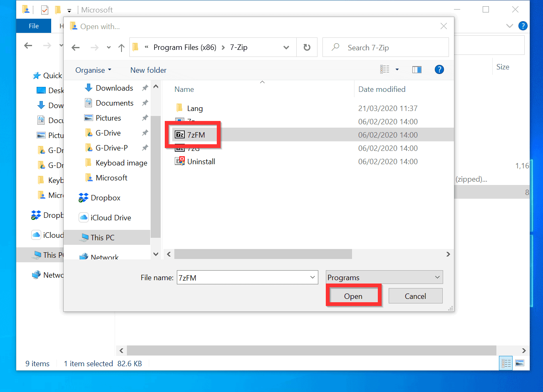This screenshot has height=392, width=543.
Task: Open Customize Quick Access Toolbar dropdown
Action: (x=69, y=10)
